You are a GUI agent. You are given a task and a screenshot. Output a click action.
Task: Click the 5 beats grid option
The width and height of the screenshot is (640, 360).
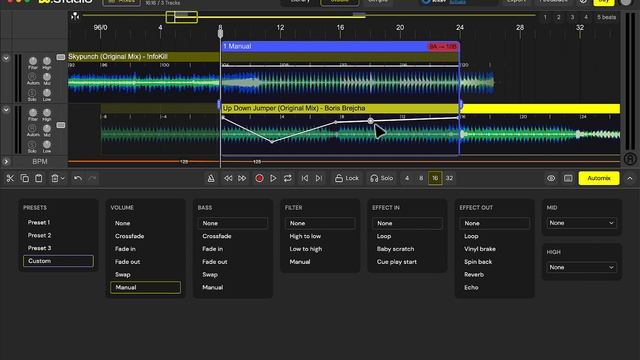606,17
